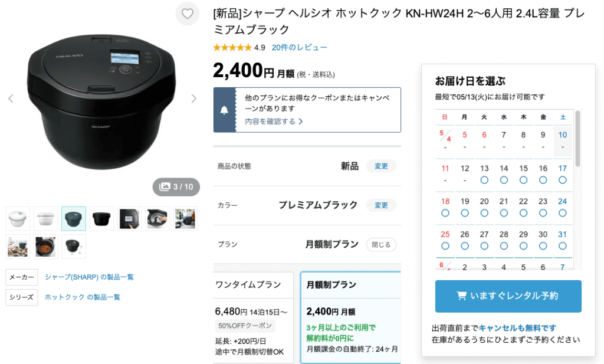
Task: Open 内容を確認する coupon details chevron
Action: pyautogui.click(x=301, y=122)
